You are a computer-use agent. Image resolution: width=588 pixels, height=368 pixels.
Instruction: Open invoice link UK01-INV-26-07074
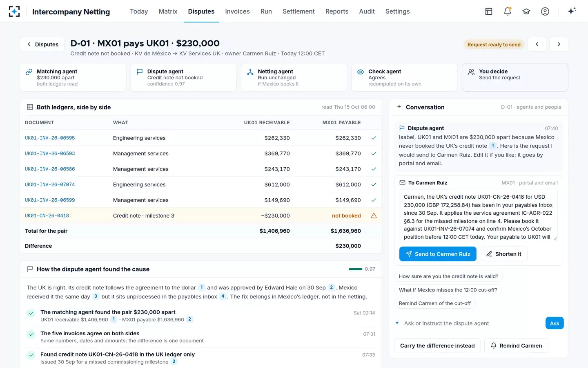point(50,184)
